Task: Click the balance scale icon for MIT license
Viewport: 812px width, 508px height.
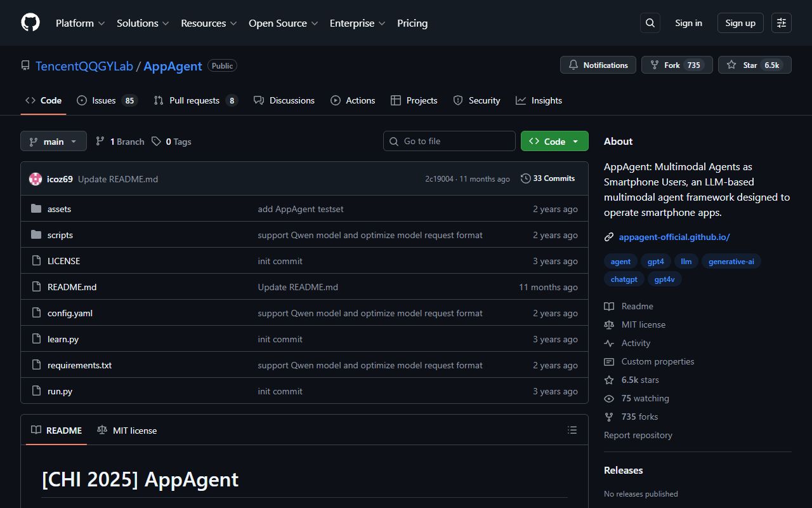Action: [609, 324]
